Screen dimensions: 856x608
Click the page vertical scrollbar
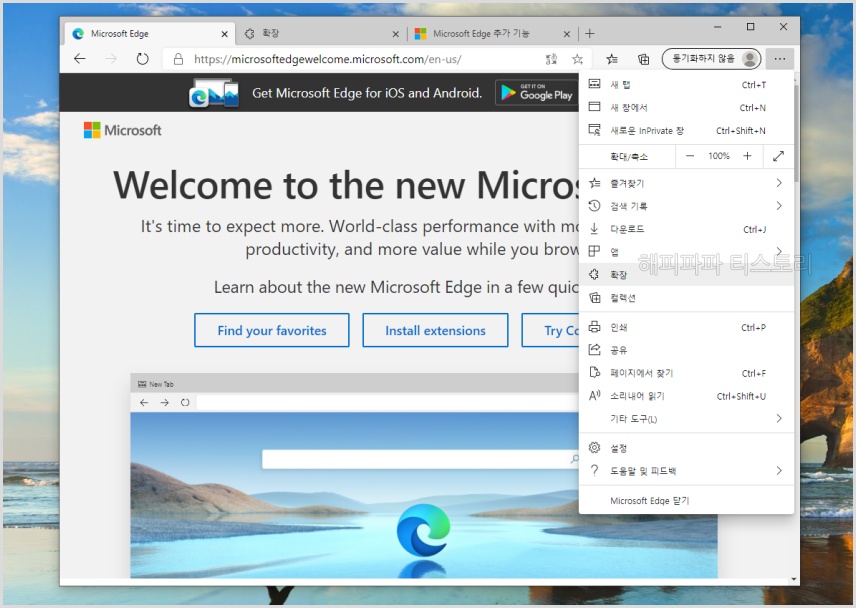click(x=796, y=133)
